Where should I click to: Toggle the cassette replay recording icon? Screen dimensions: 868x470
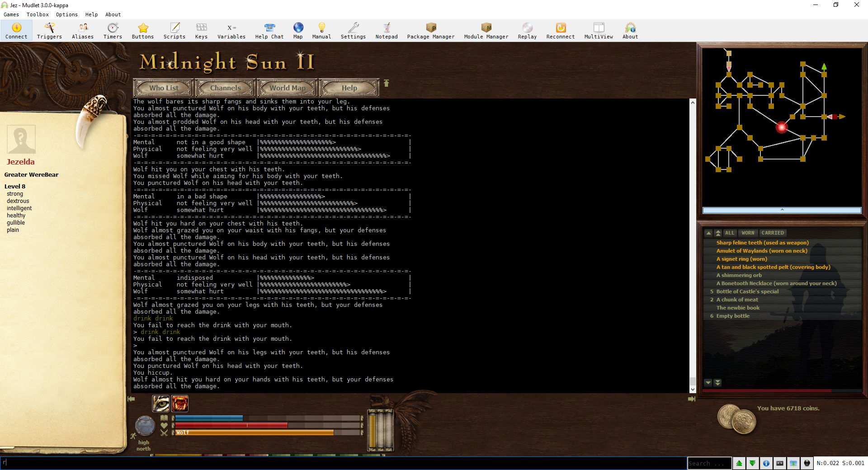pyautogui.click(x=780, y=463)
